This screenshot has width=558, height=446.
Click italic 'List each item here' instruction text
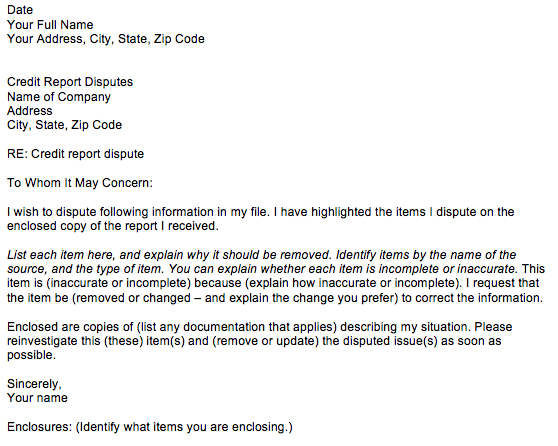click(x=61, y=255)
